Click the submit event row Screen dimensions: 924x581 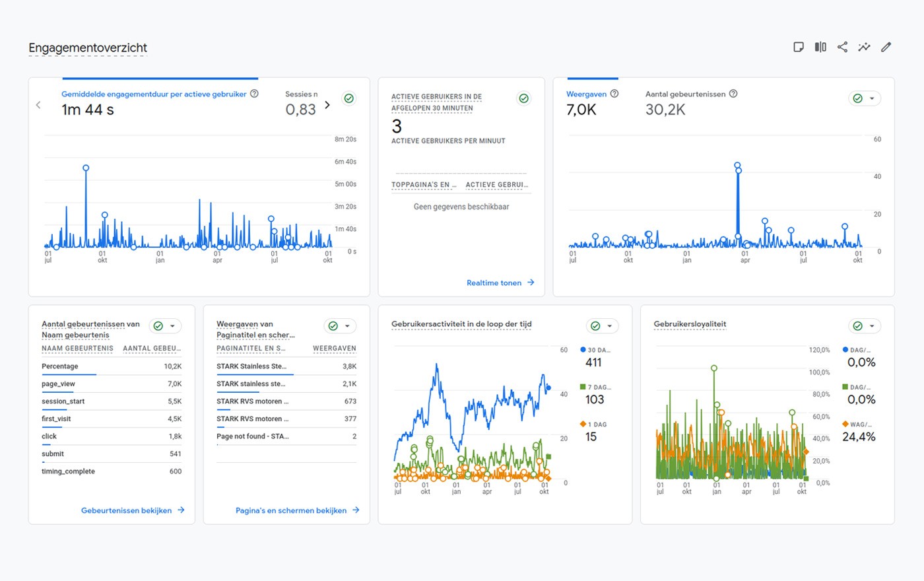point(112,454)
